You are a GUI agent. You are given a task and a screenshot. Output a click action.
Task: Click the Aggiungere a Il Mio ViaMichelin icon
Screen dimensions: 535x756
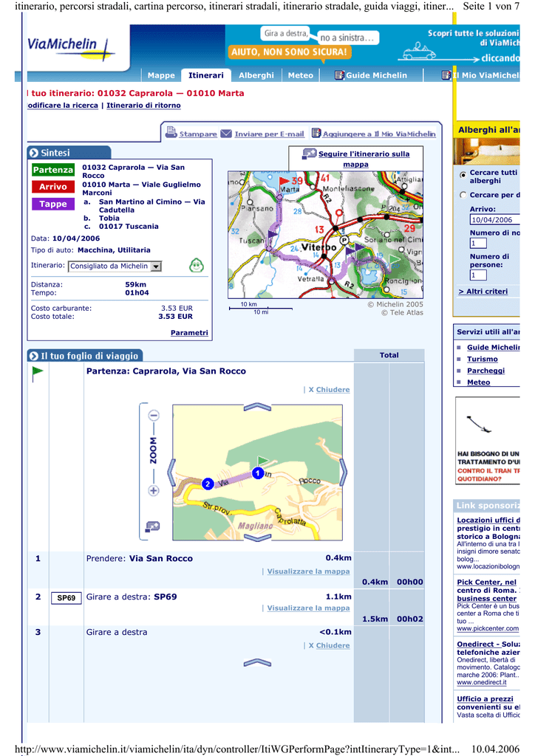pyautogui.click(x=316, y=133)
